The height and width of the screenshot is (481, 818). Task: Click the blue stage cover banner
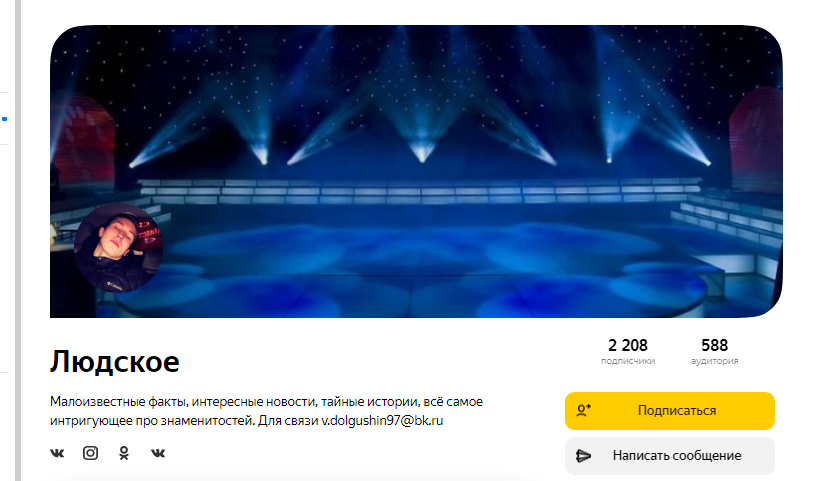pos(416,171)
